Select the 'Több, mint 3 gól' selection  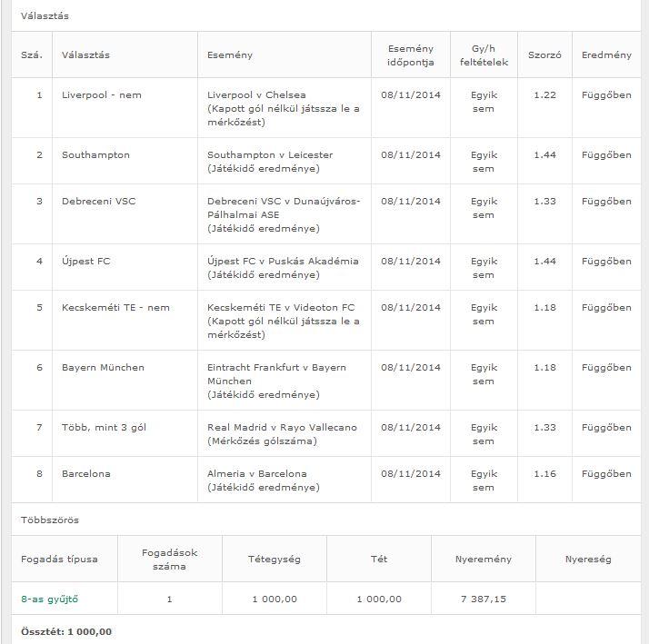click(x=104, y=427)
